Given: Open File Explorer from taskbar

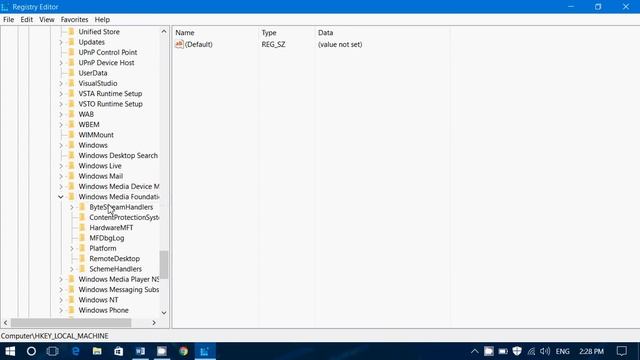Looking at the screenshot, I should tap(97, 351).
